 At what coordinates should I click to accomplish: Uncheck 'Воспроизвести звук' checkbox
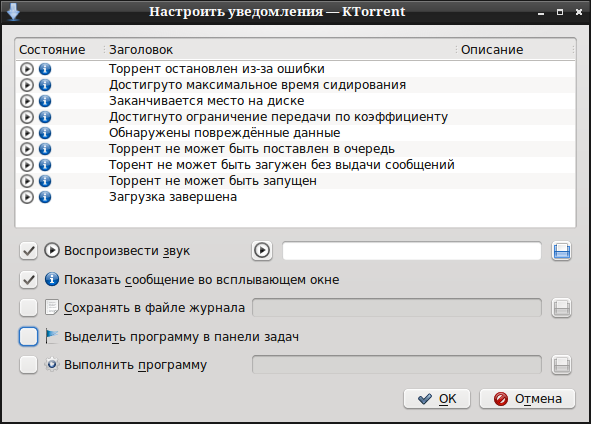pos(28,251)
